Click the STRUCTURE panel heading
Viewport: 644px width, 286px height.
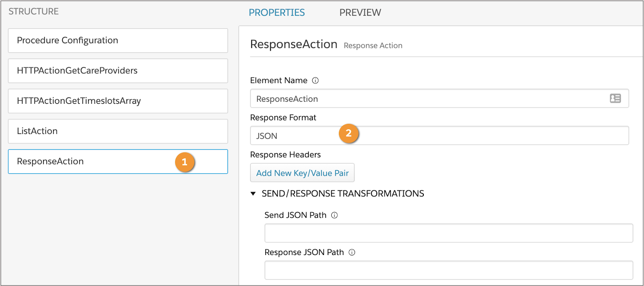[34, 12]
